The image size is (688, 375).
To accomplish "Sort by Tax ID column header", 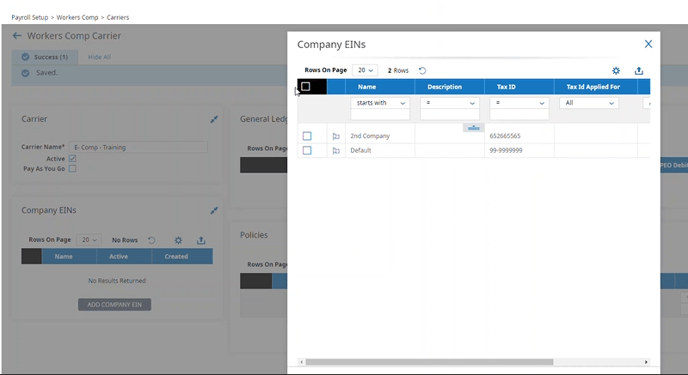I will coord(506,87).
